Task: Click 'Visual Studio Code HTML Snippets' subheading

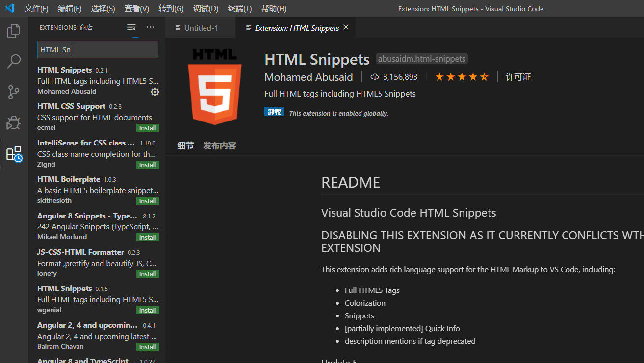Action: click(409, 213)
